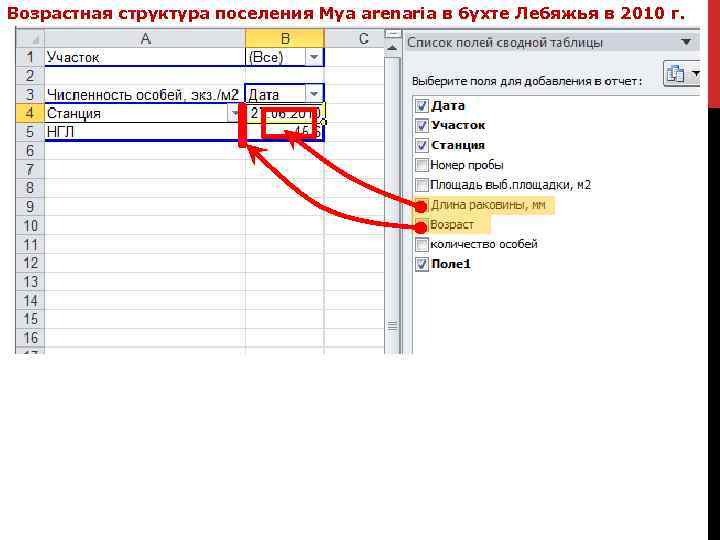This screenshot has height=540, width=720.
Task: Click the Станция field name in list
Action: pos(458,145)
